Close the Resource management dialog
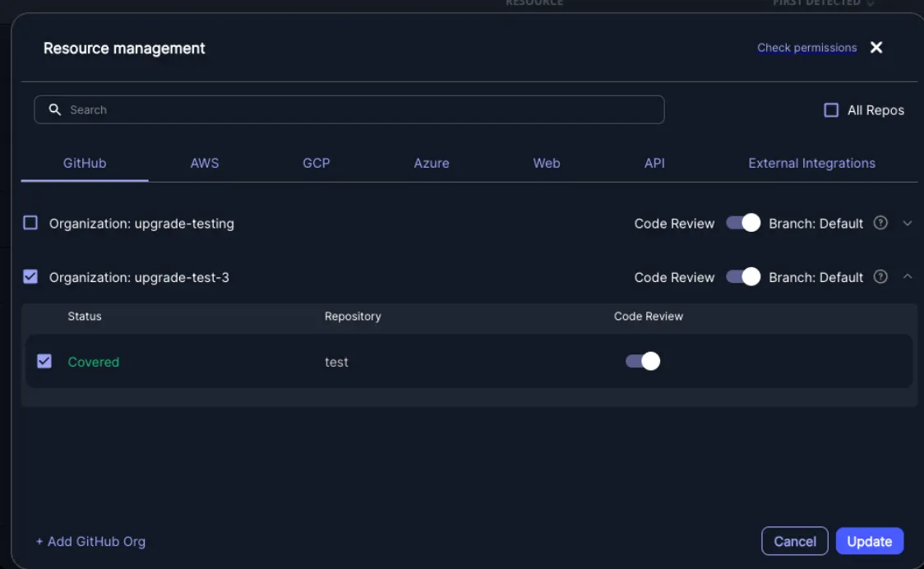Image resolution: width=924 pixels, height=569 pixels. [876, 47]
